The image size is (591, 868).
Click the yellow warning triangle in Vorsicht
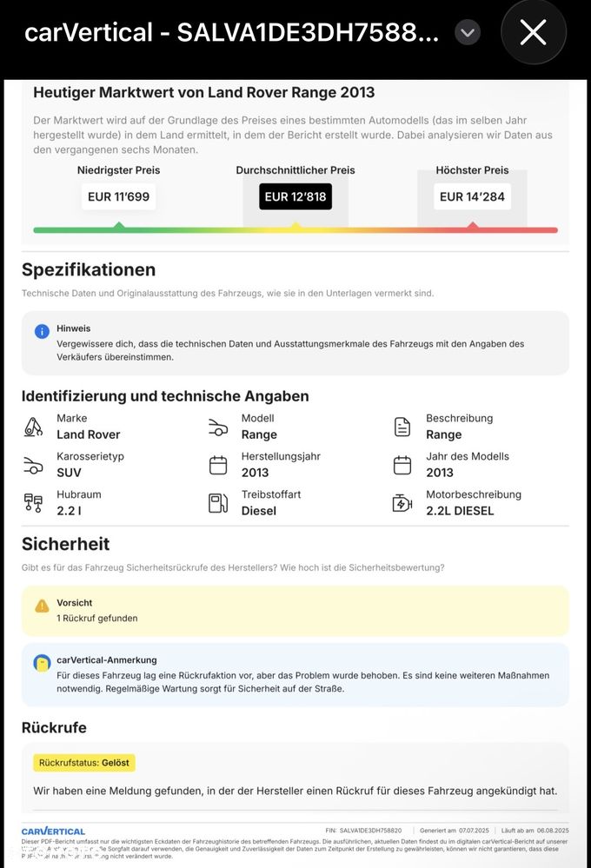pos(42,606)
